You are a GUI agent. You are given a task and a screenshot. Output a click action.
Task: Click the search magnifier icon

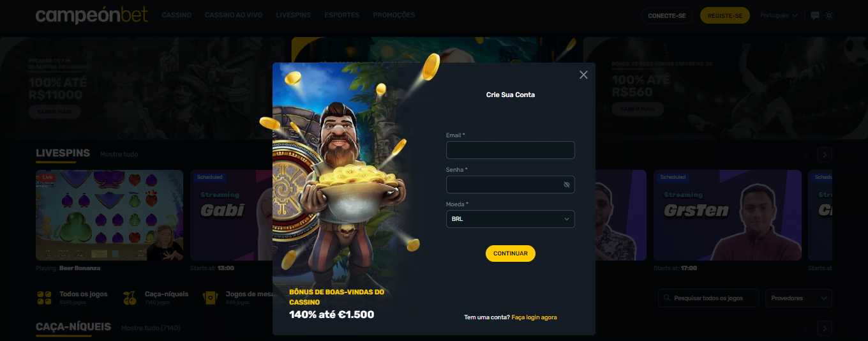668,298
